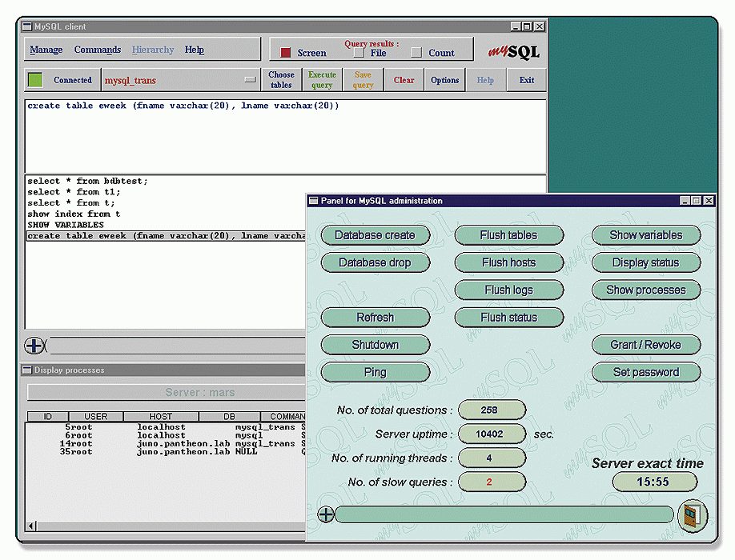Click the Show processes button
The image size is (735, 560).
point(645,290)
